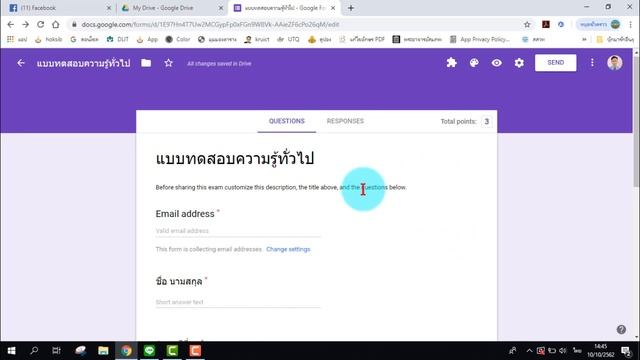The height and width of the screenshot is (360, 640).
Task: Close the Facebook tab
Action: coord(109,8)
